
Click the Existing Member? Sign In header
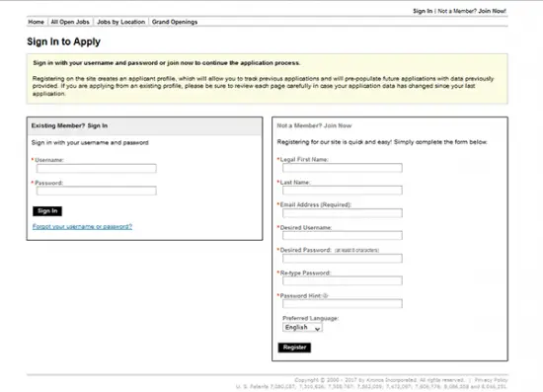pyautogui.click(x=69, y=125)
